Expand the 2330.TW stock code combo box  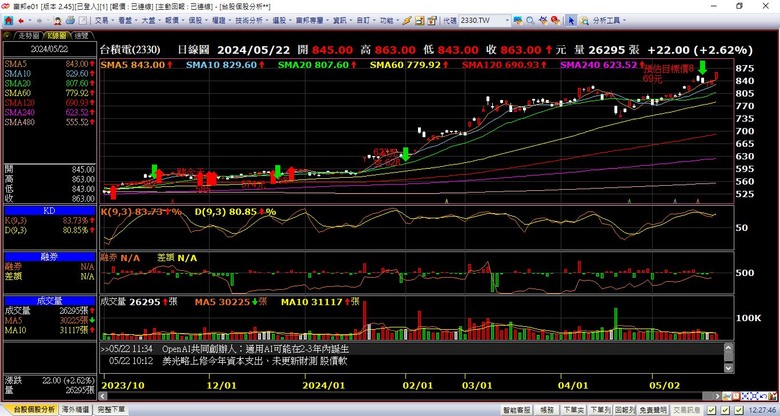click(507, 21)
